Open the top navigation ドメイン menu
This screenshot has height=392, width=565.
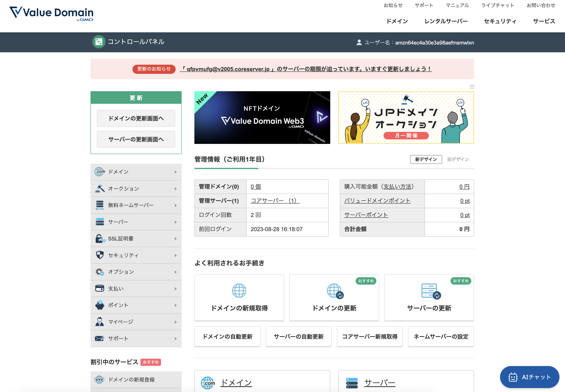pos(397,21)
